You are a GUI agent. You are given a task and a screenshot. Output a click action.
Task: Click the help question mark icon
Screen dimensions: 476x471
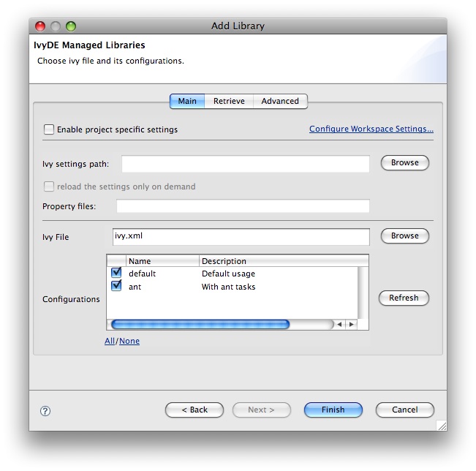45,411
